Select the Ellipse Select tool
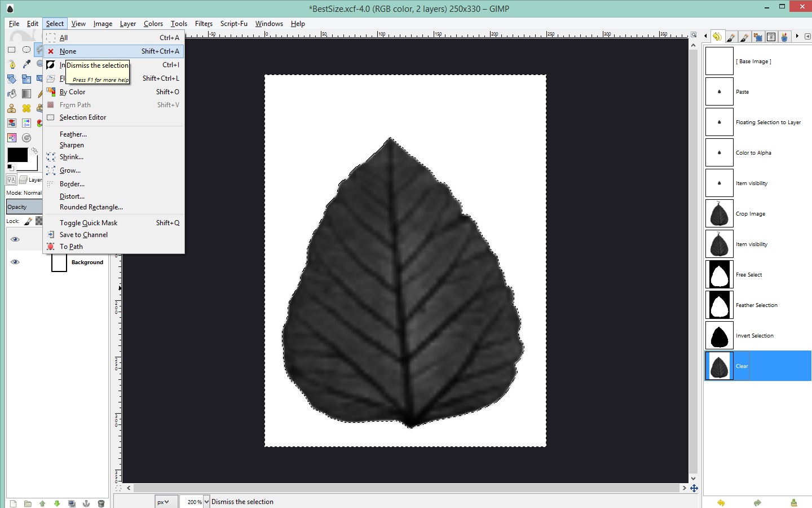Viewport: 812px width, 508px height. 26,50
